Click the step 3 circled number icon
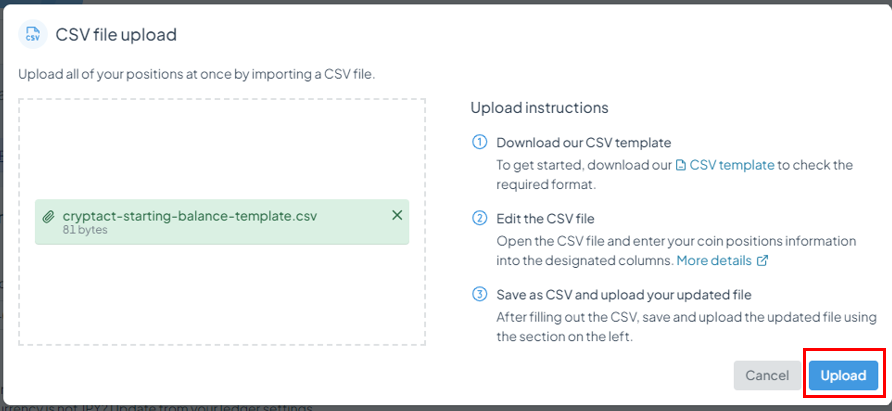 coord(480,295)
